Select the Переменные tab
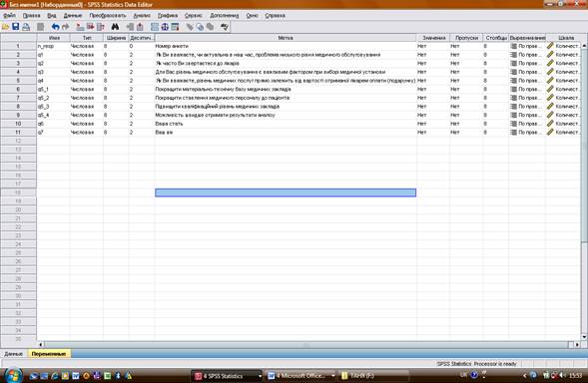Screen dimensions: 588x383 tap(49, 354)
